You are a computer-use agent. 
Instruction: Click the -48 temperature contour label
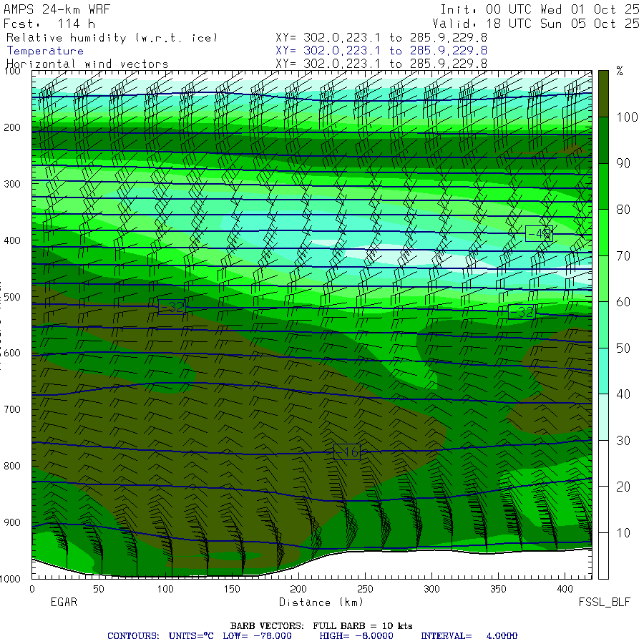click(539, 233)
